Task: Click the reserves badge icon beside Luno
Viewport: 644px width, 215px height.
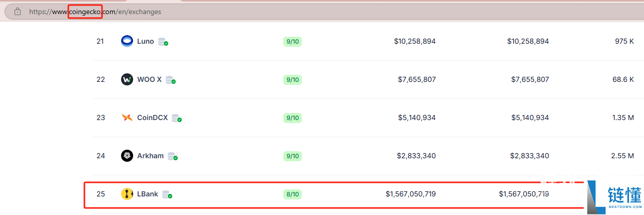Action: [x=163, y=42]
